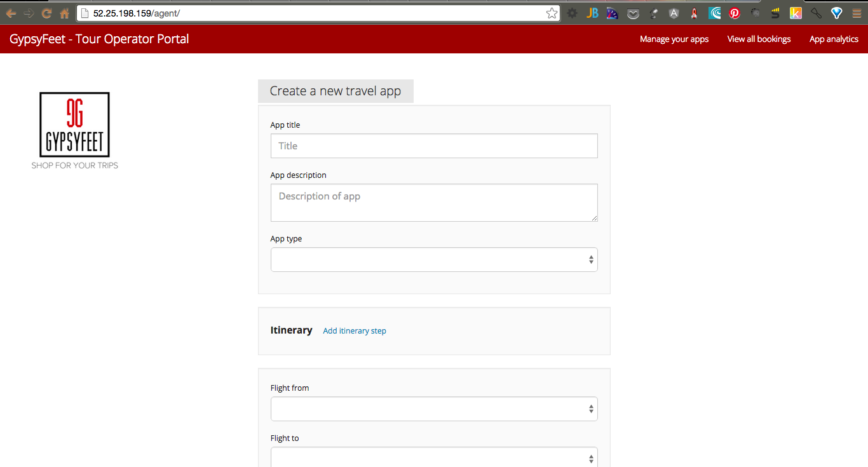
Task: Click the 'Flight to' label
Action: point(284,438)
